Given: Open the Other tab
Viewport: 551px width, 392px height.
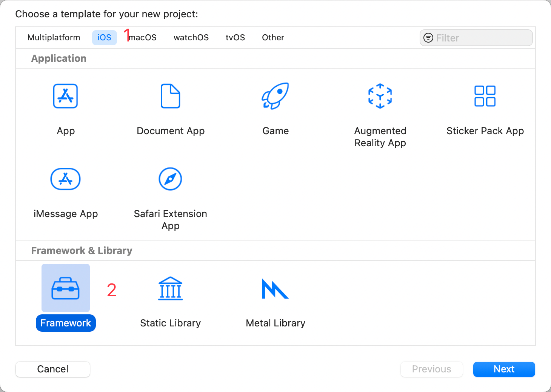Looking at the screenshot, I should tap(273, 38).
